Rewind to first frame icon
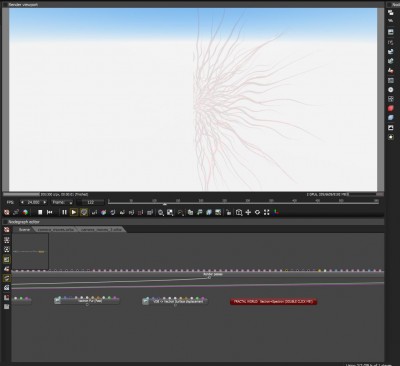The width and height of the screenshot is (400, 366). 50,212
